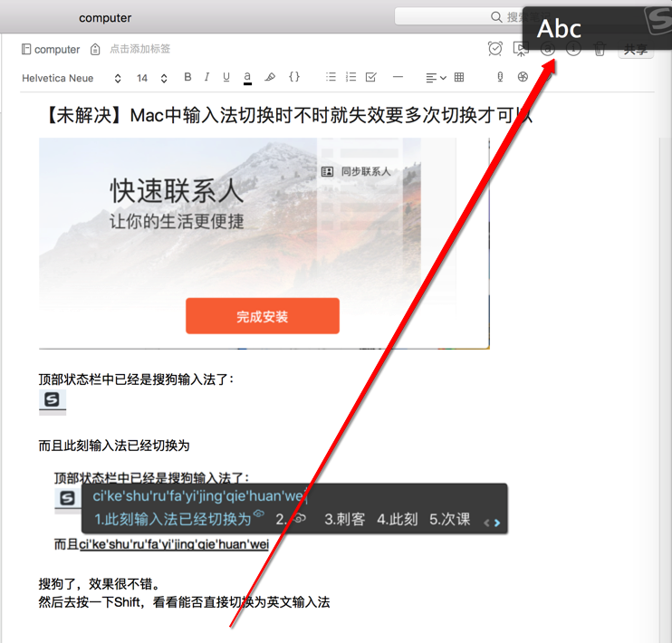Screen dimensions: 672x643
Task: Insert a horizontal rule
Action: (x=398, y=77)
